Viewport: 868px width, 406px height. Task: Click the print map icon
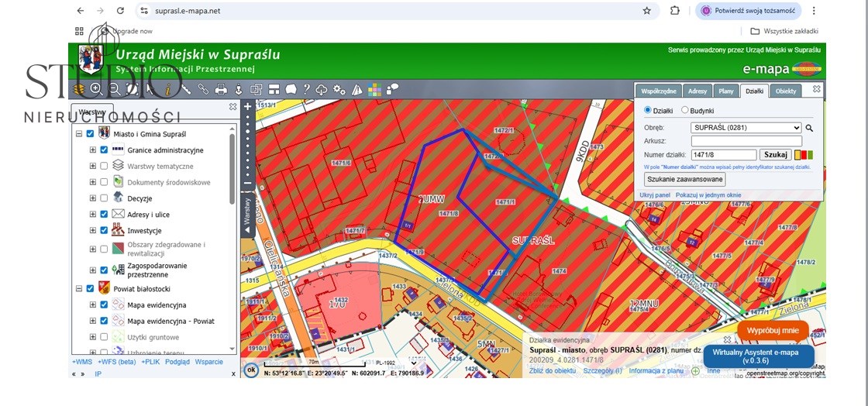pyautogui.click(x=221, y=89)
